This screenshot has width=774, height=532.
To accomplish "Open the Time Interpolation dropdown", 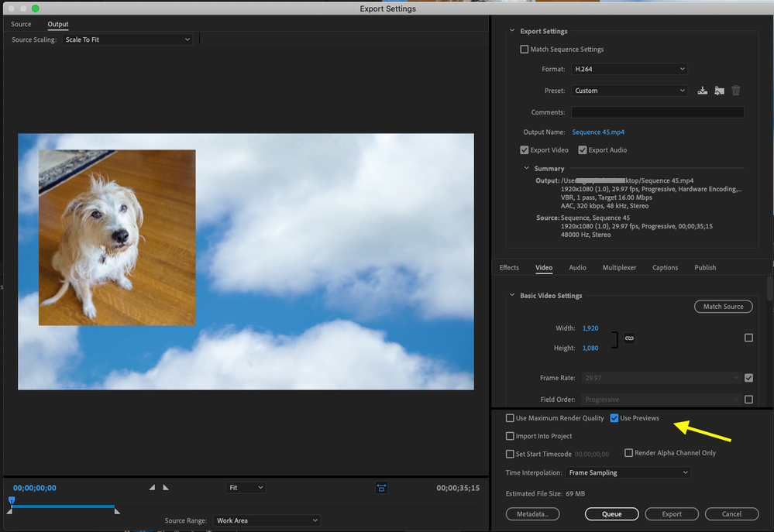I will coord(628,472).
